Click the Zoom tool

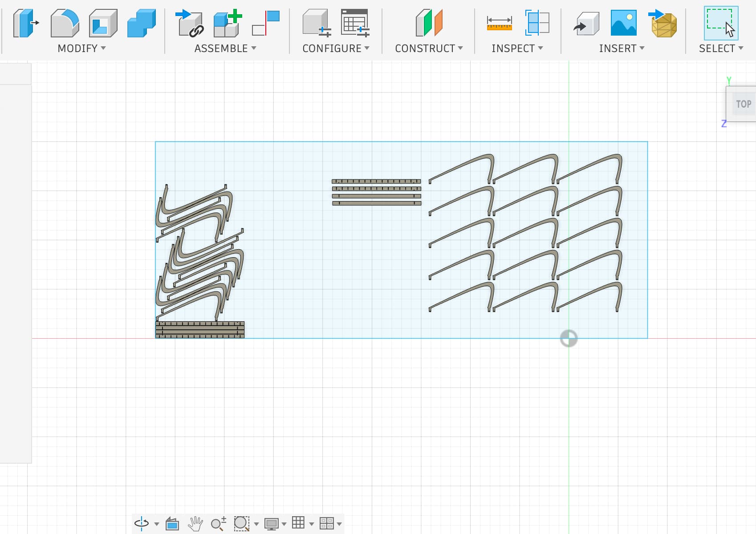click(x=219, y=523)
